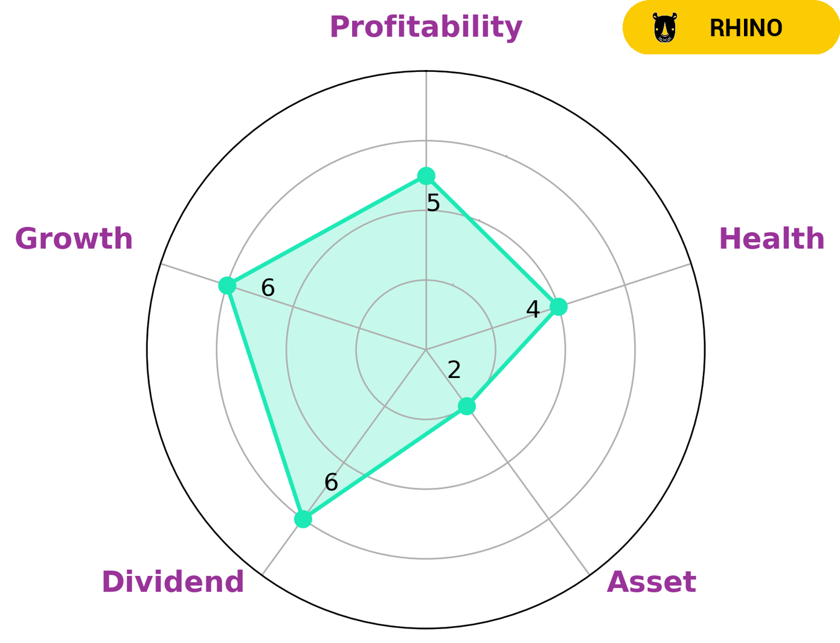Click the Dividend data point marker
The image size is (840, 643).
(303, 519)
